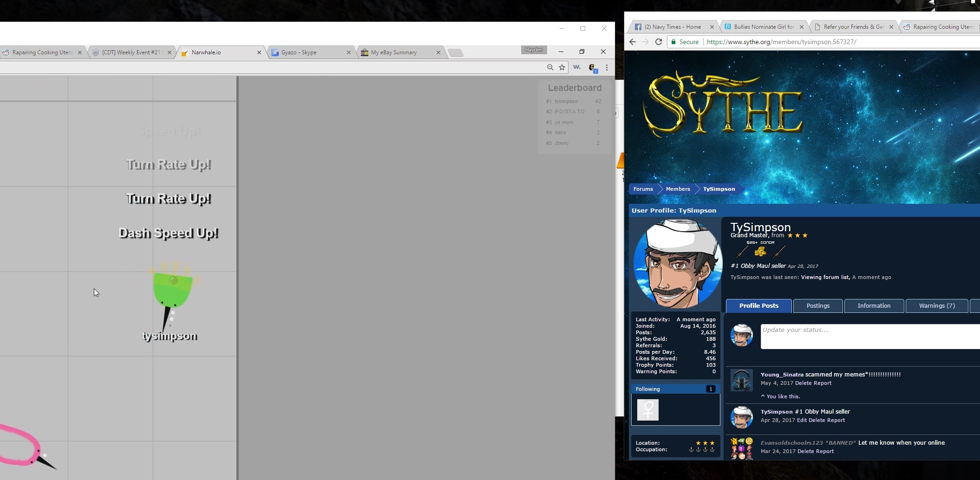The width and height of the screenshot is (980, 480).
Task: Select the Profile Posts tab
Action: point(759,305)
